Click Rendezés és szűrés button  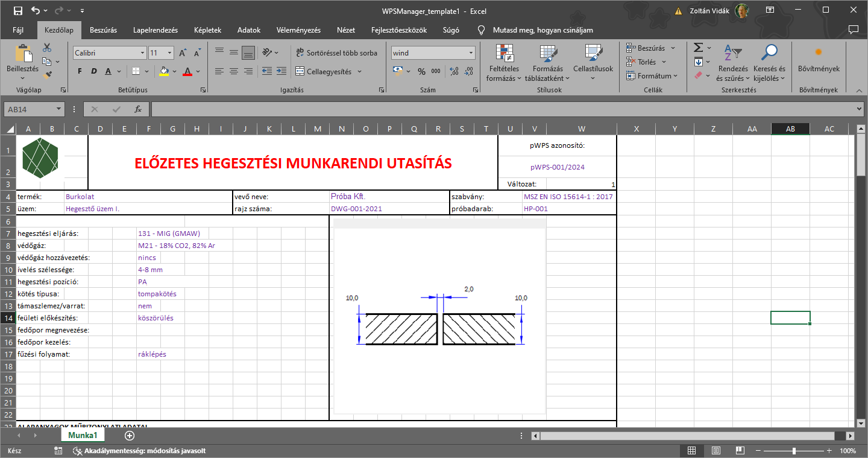coord(733,63)
